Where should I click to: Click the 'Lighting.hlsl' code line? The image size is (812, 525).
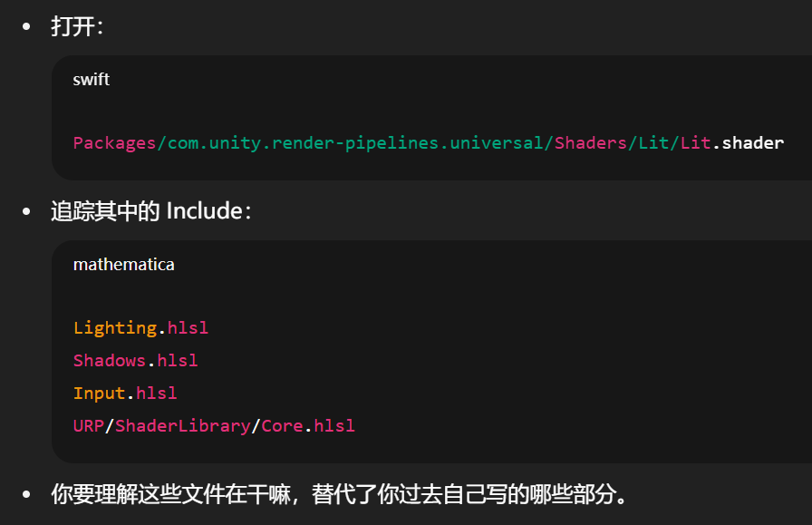click(140, 328)
